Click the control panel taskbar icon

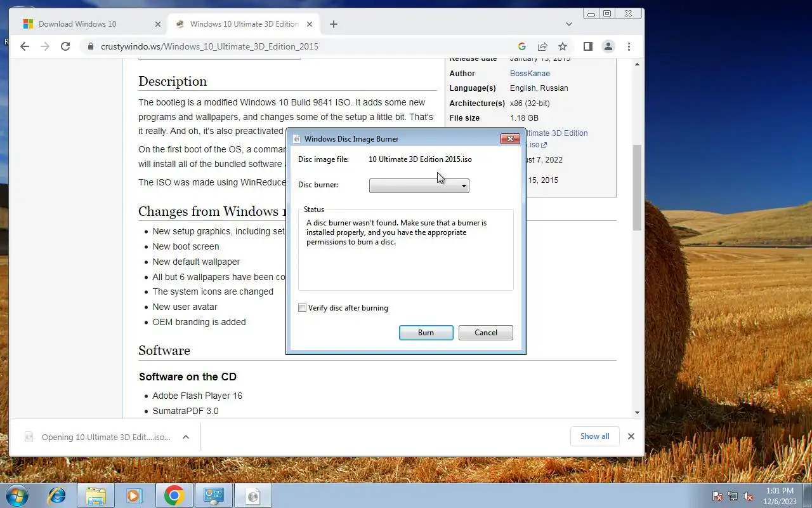(x=214, y=495)
